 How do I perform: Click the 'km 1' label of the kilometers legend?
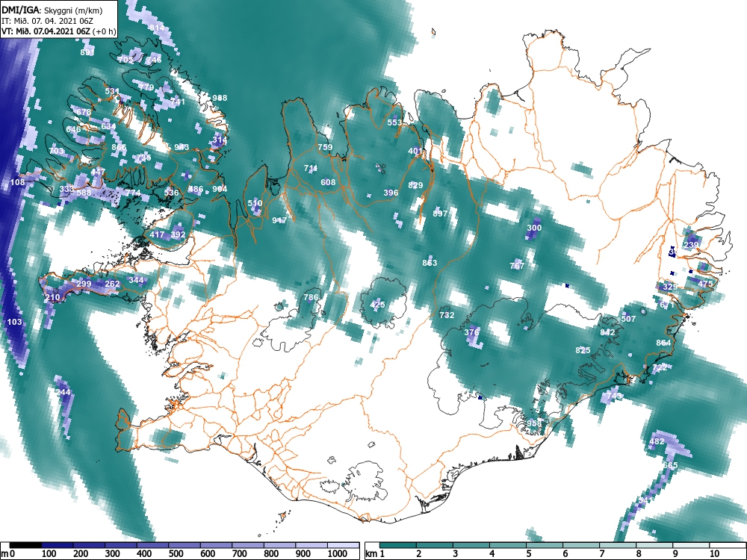tap(375, 554)
